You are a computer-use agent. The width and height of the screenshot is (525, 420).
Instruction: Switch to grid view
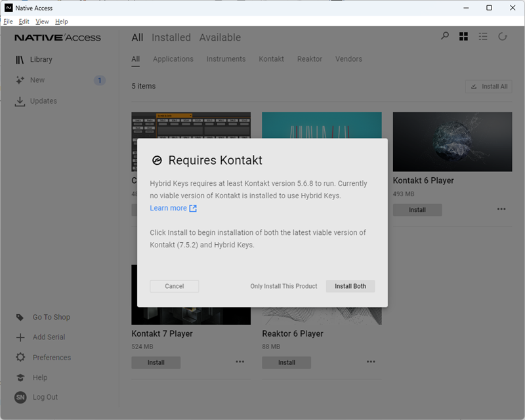(464, 37)
